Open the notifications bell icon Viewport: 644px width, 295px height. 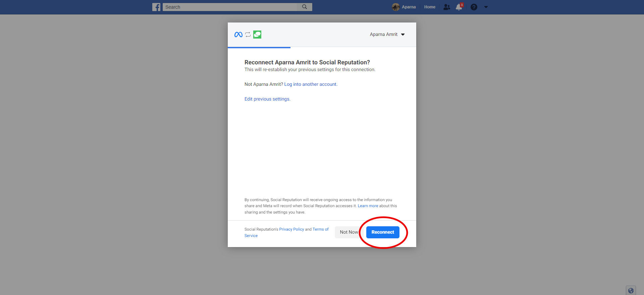(459, 7)
